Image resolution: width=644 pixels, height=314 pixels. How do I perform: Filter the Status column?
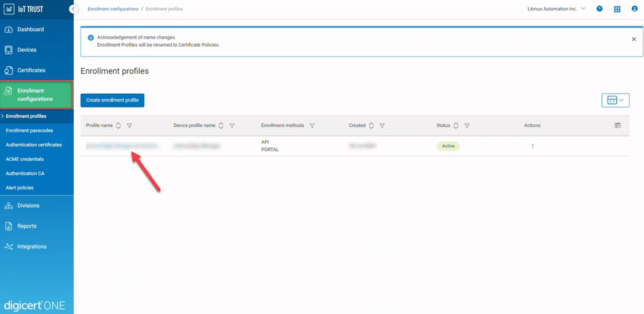point(467,126)
